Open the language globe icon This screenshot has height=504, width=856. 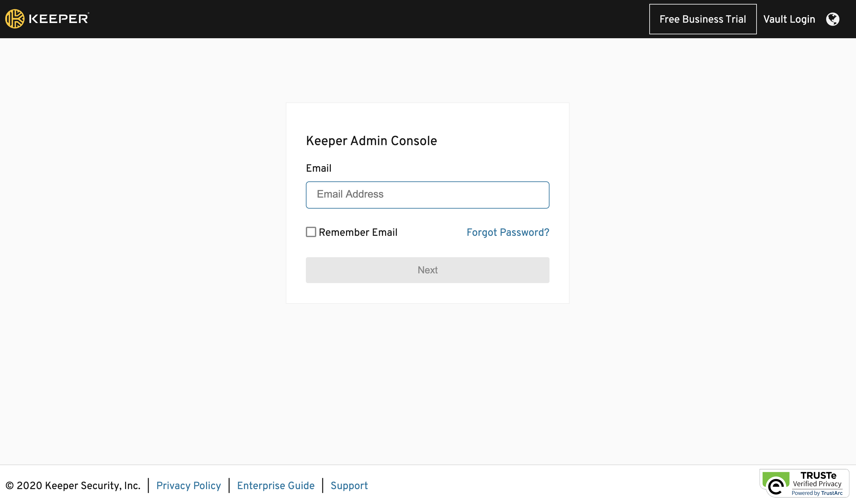(833, 19)
